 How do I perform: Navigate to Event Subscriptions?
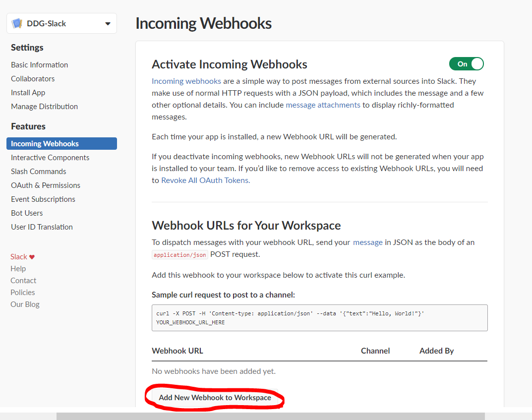43,199
